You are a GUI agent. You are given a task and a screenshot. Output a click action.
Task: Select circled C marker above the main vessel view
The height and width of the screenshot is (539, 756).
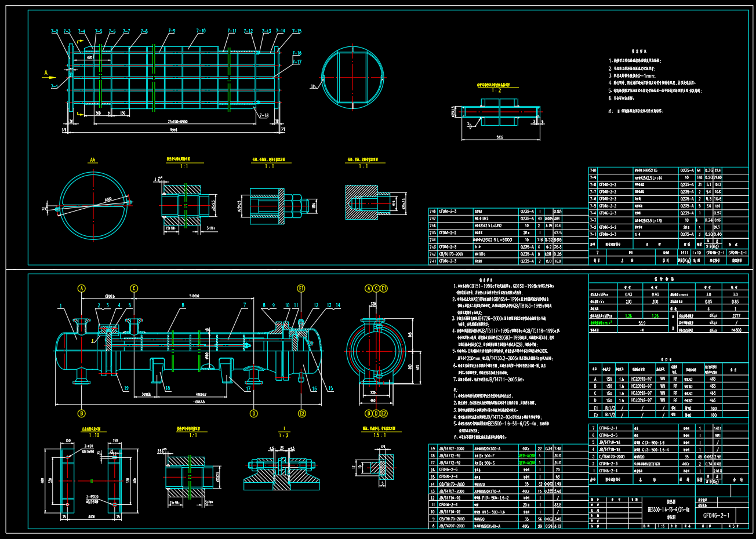133,288
